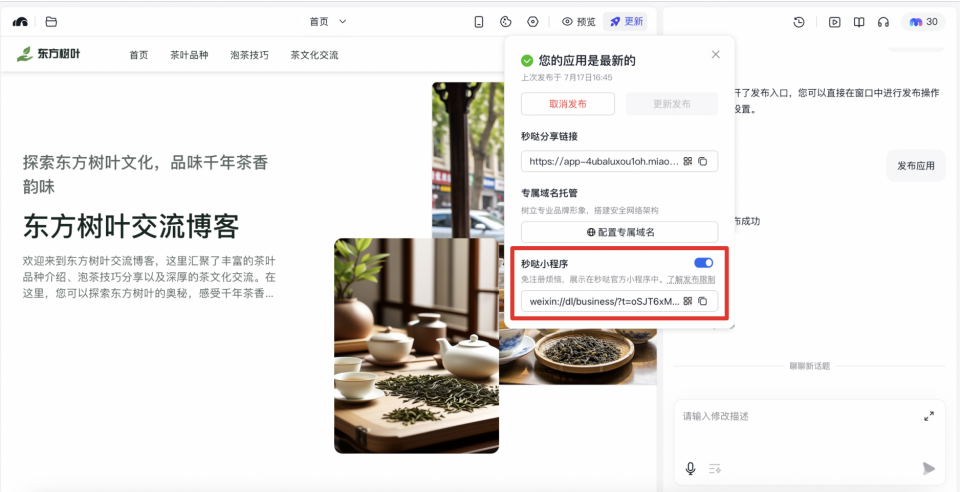Open 首页 nav item on site
Image resolution: width=960 pixels, height=492 pixels.
(138, 55)
